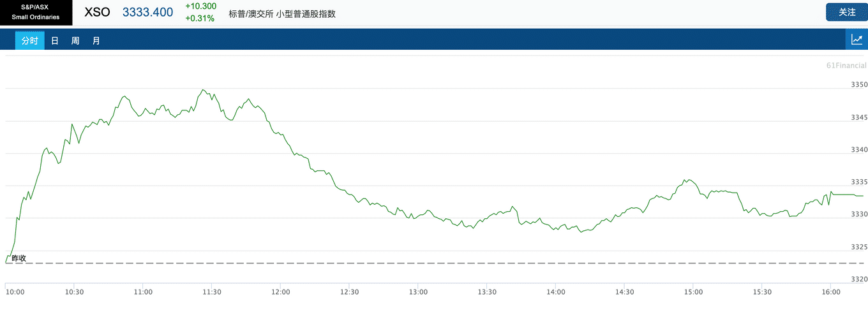Click the 3345 price axis label

[859, 117]
